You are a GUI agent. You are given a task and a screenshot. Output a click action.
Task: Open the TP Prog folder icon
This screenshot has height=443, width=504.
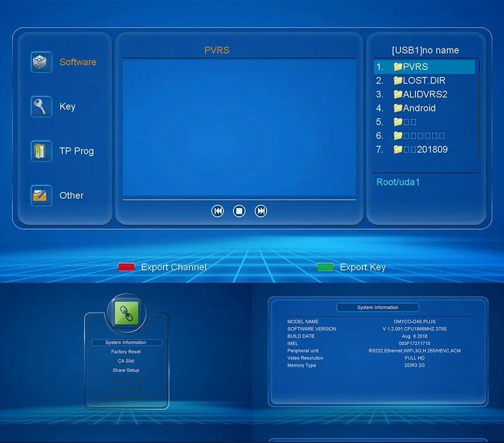point(41,151)
